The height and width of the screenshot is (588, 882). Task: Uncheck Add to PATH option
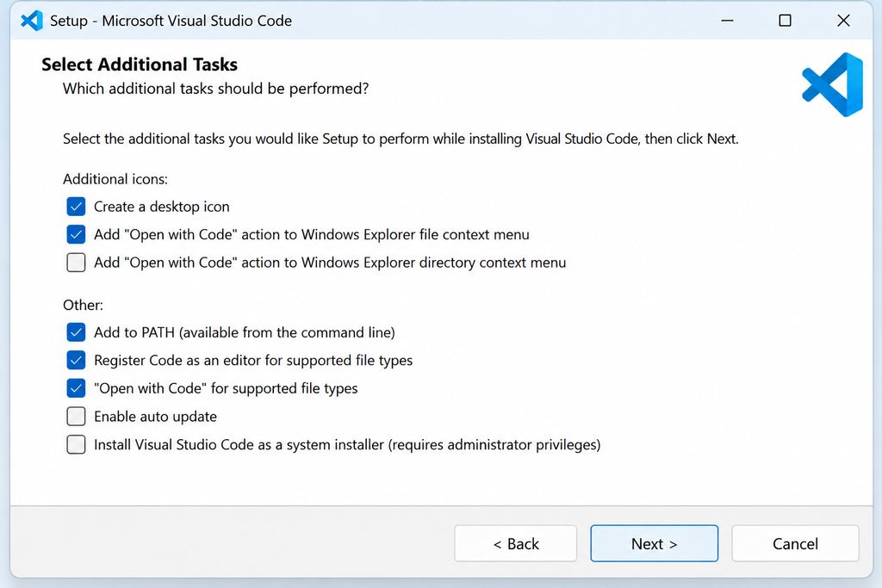(76, 332)
